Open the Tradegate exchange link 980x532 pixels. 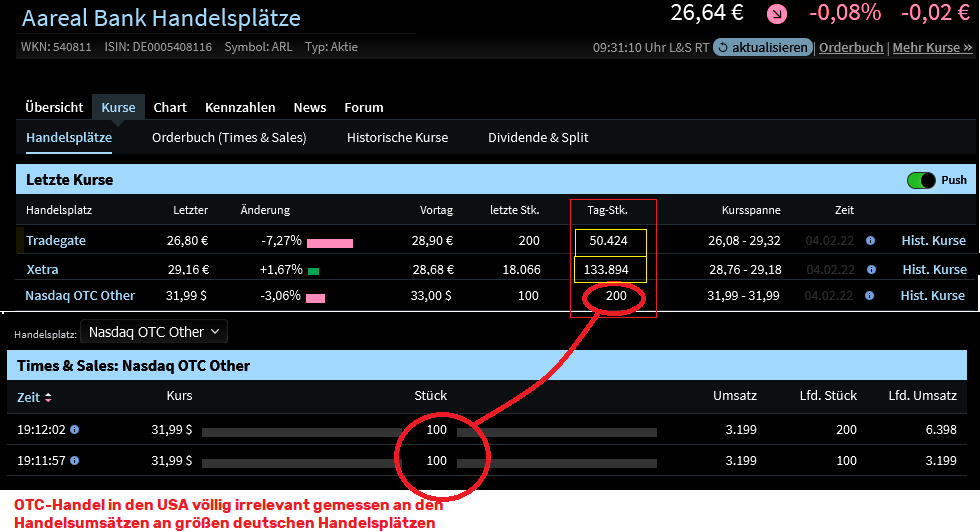tap(56, 241)
